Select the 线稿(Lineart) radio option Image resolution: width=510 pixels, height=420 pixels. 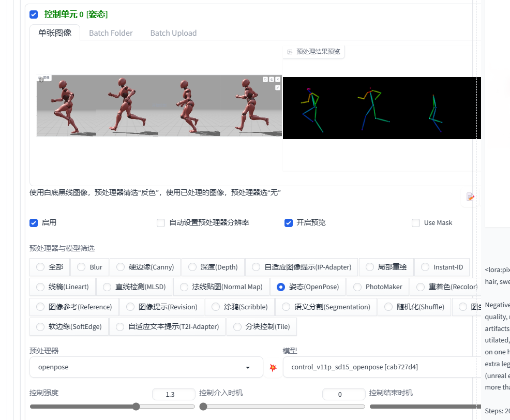pyautogui.click(x=40, y=287)
